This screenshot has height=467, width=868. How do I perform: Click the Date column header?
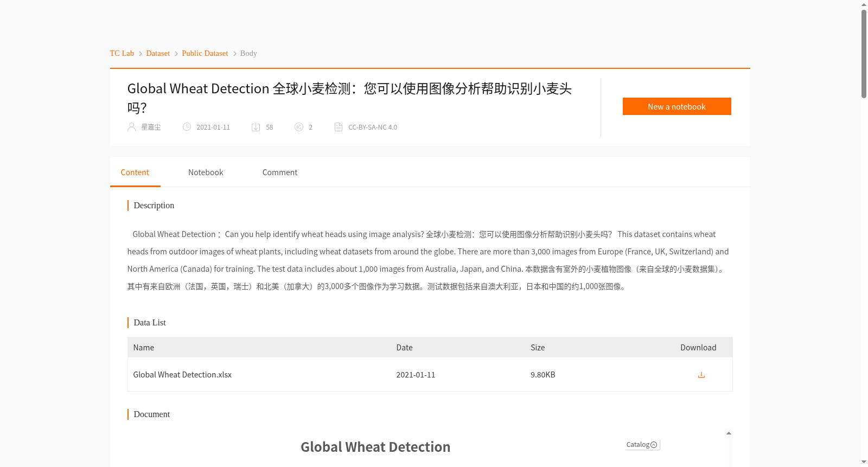(404, 348)
